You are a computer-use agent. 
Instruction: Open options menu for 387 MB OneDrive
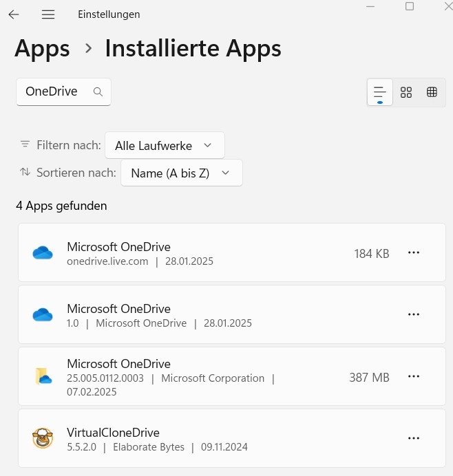pyautogui.click(x=414, y=376)
